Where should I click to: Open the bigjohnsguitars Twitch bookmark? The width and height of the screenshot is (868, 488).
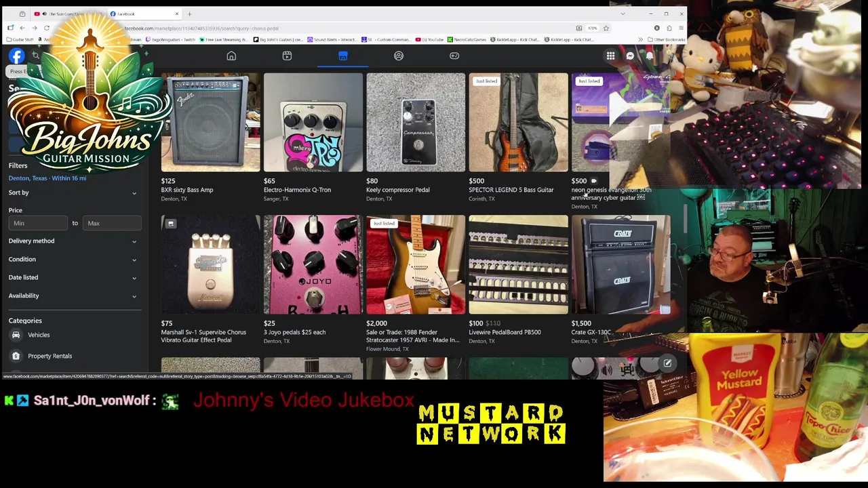[170, 39]
